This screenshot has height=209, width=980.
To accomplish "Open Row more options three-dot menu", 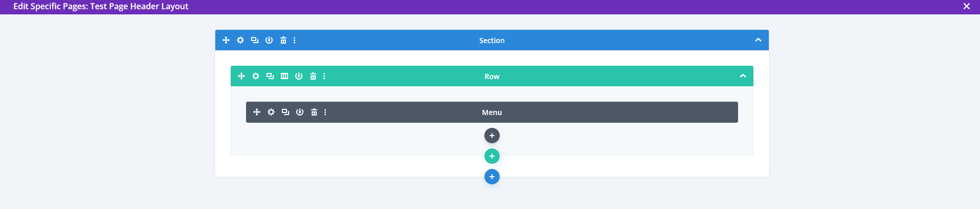I will [x=324, y=76].
